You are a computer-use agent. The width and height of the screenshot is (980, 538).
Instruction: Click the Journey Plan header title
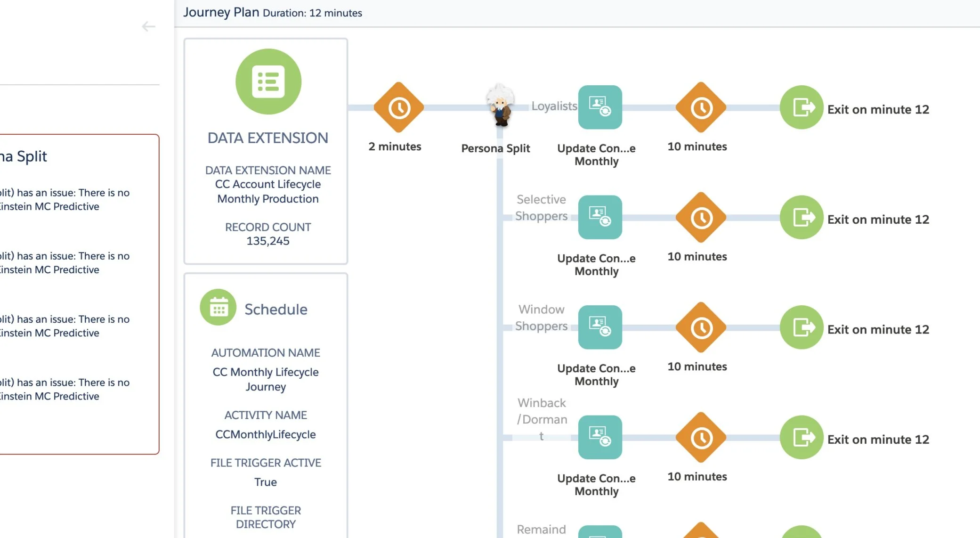coord(221,12)
